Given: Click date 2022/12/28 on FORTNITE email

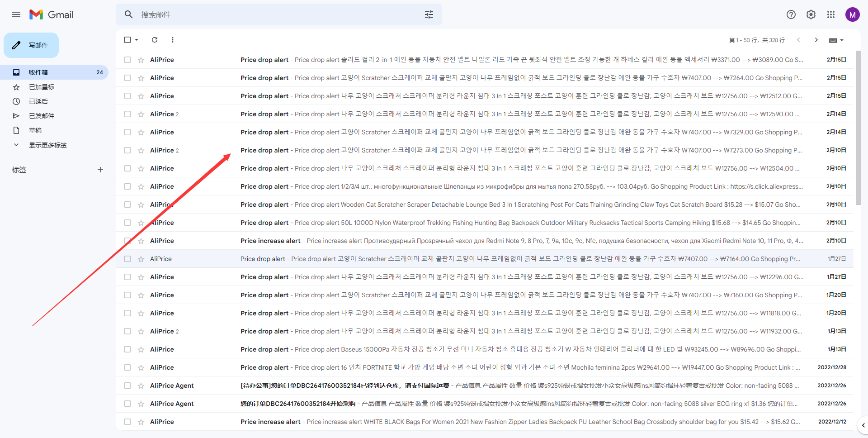Looking at the screenshot, I should pyautogui.click(x=832, y=367).
